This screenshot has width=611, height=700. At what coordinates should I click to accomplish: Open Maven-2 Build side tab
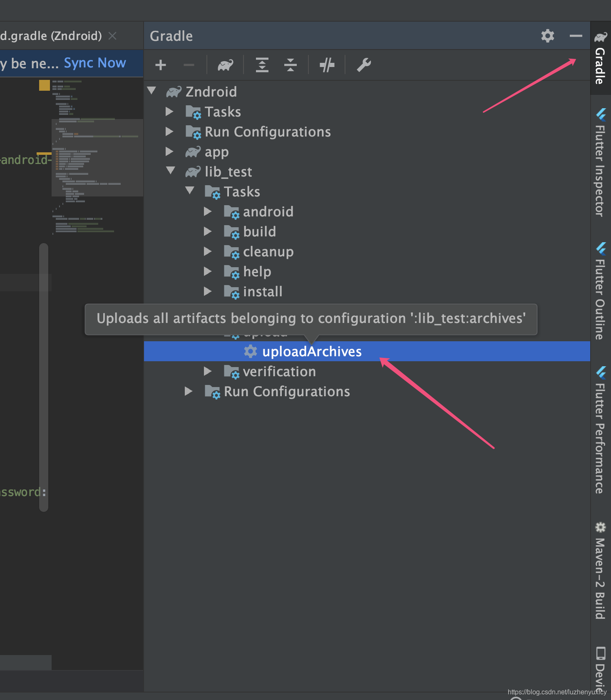point(600,570)
